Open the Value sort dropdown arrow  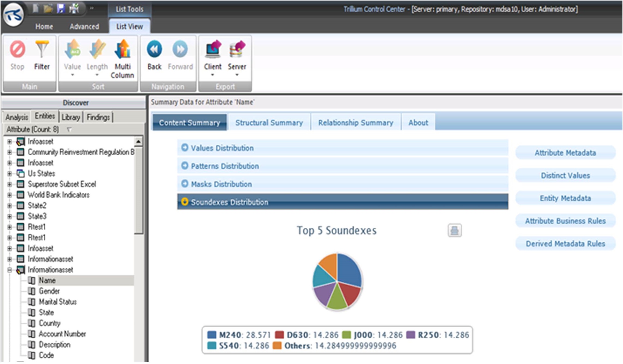(x=73, y=75)
